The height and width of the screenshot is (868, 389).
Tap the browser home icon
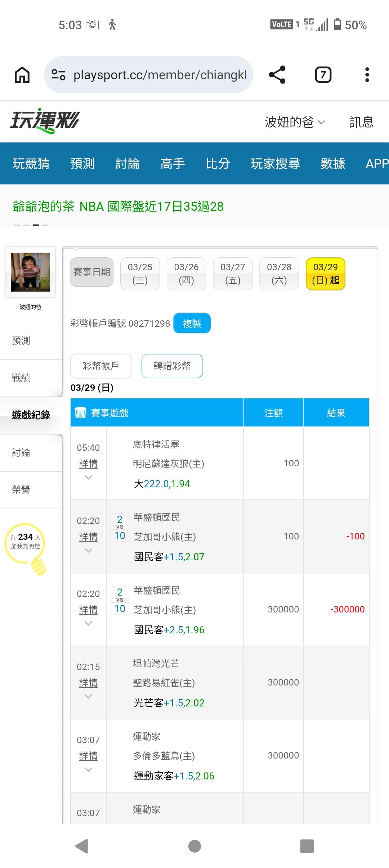pyautogui.click(x=22, y=75)
